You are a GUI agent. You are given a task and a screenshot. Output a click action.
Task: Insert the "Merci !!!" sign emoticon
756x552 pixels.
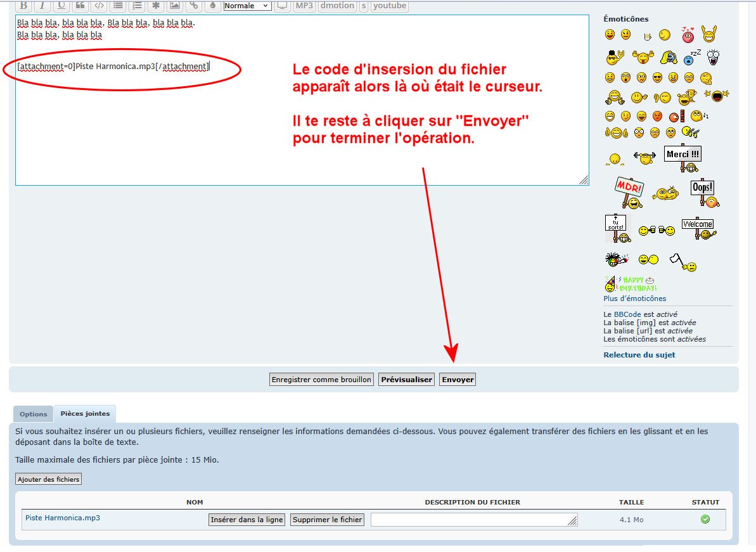(x=682, y=158)
